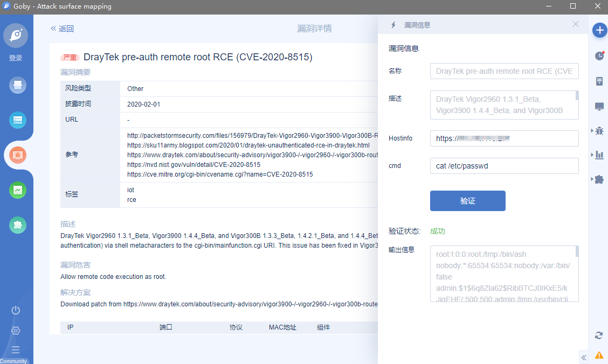Click the refresh icon in right sidebar

pyautogui.click(x=599, y=335)
